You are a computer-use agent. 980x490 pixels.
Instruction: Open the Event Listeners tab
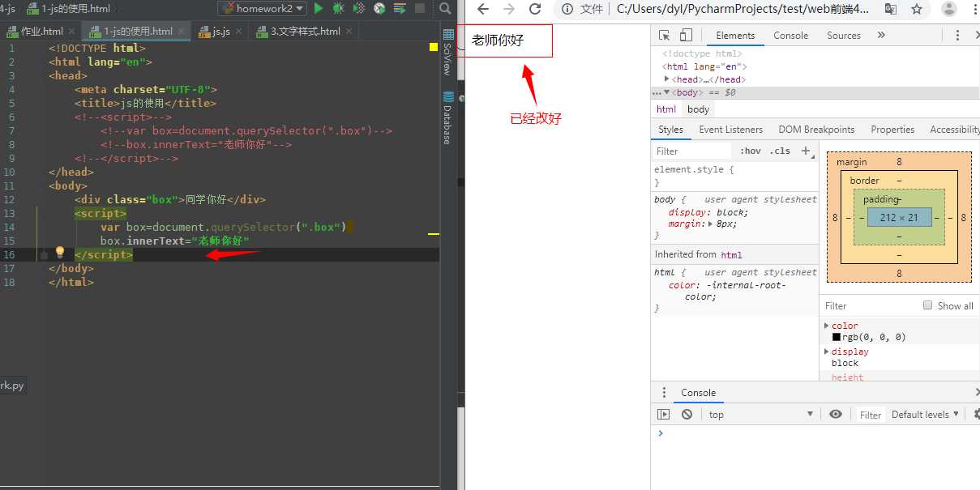pos(730,130)
